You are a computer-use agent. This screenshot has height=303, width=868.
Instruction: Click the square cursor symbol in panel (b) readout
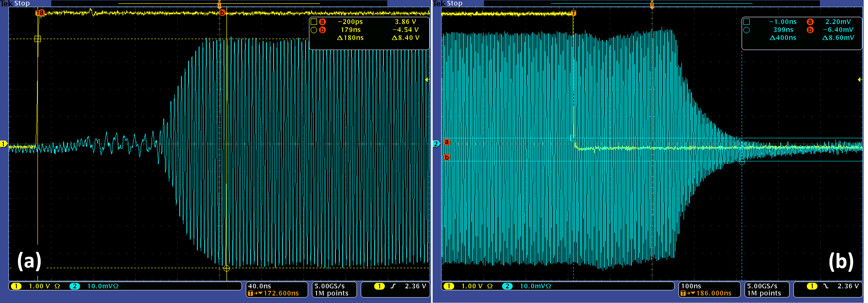pos(746,22)
